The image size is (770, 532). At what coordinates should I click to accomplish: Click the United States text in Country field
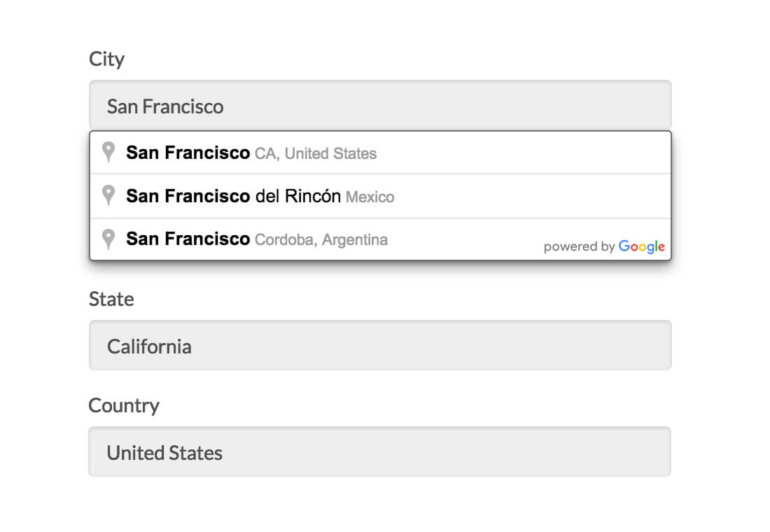tap(164, 451)
